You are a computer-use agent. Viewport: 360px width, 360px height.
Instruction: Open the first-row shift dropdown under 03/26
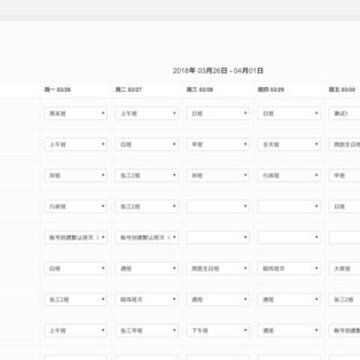[76, 113]
